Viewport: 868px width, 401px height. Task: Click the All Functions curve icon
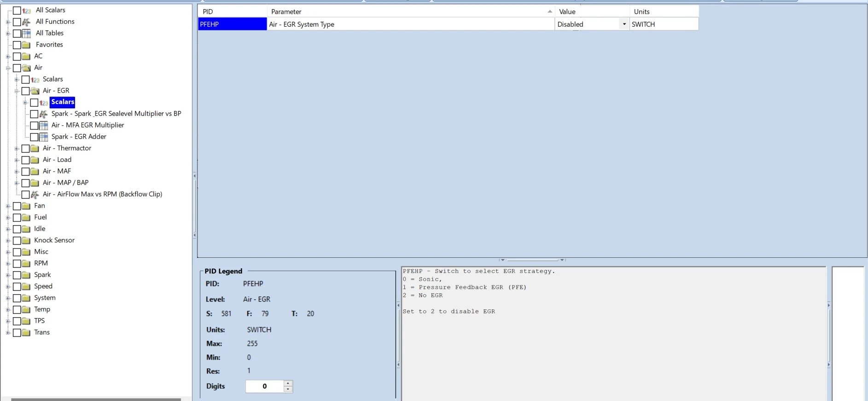point(27,22)
